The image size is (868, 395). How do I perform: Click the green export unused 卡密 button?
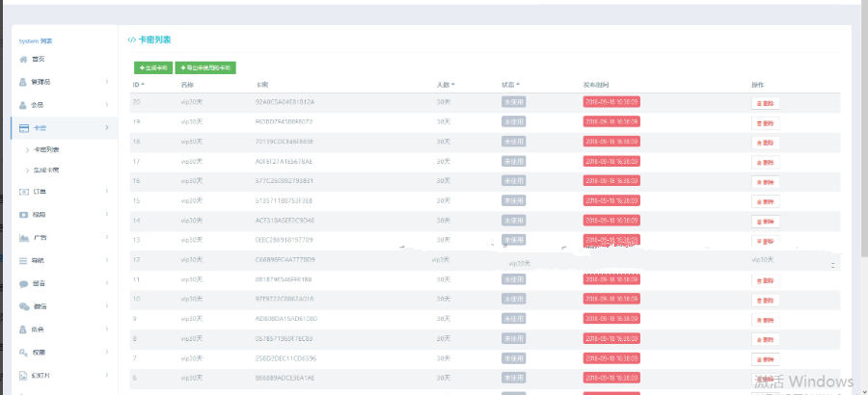(x=205, y=68)
